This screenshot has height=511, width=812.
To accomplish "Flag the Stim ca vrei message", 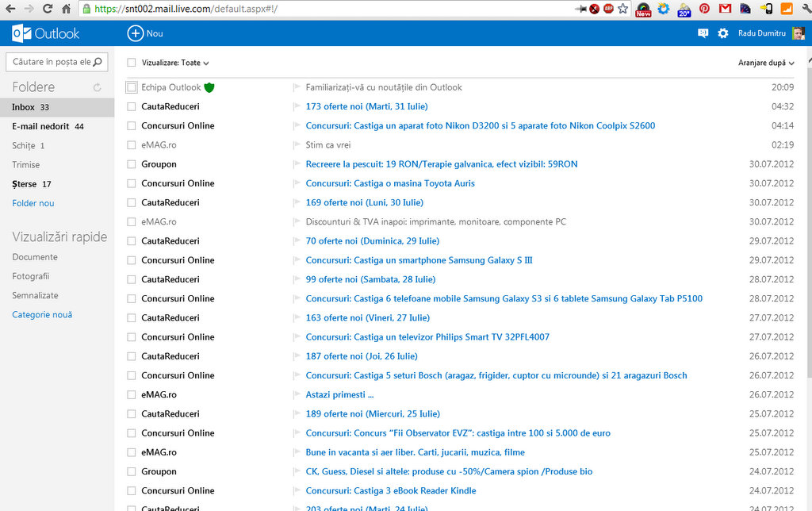I will [x=297, y=145].
